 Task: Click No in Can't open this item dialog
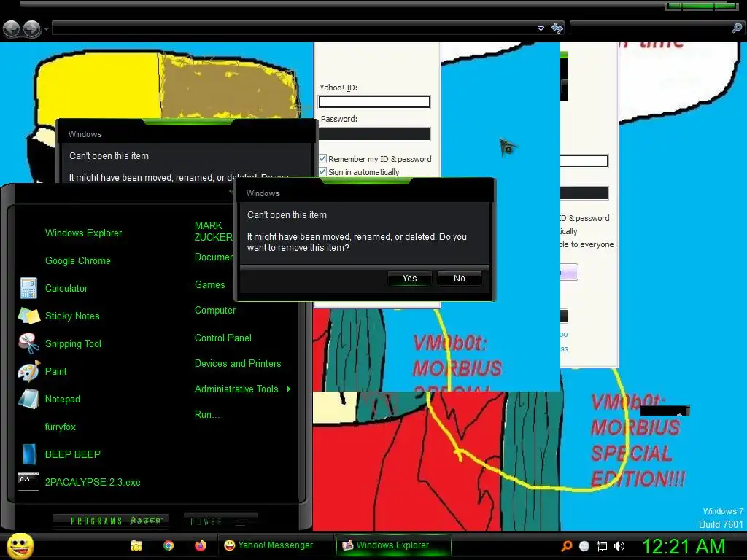460,278
